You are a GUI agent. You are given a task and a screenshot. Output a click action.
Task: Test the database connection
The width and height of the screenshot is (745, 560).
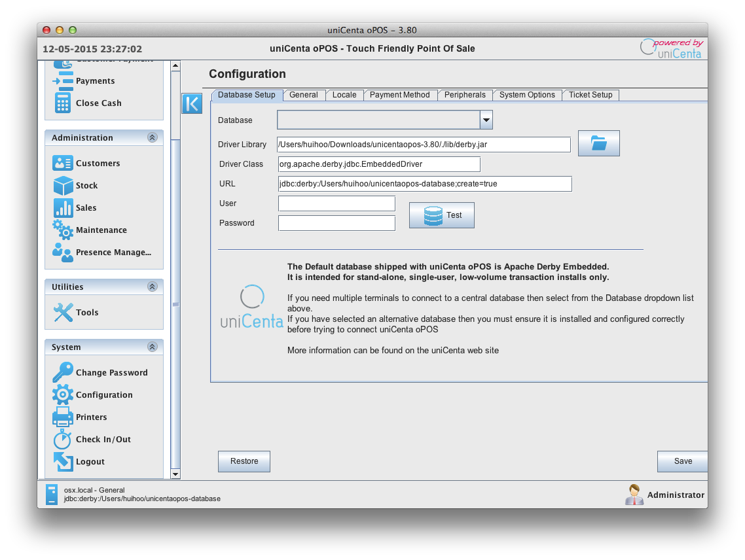coord(442,215)
